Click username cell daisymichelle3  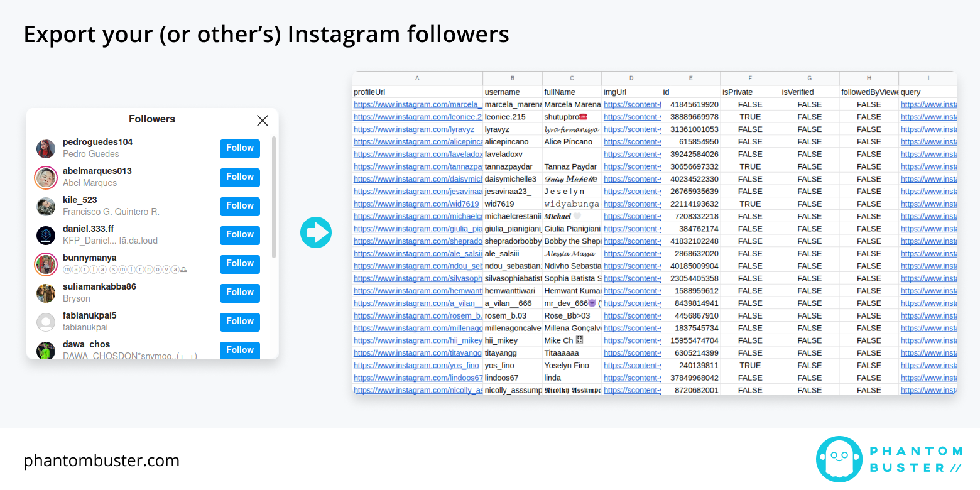(513, 179)
